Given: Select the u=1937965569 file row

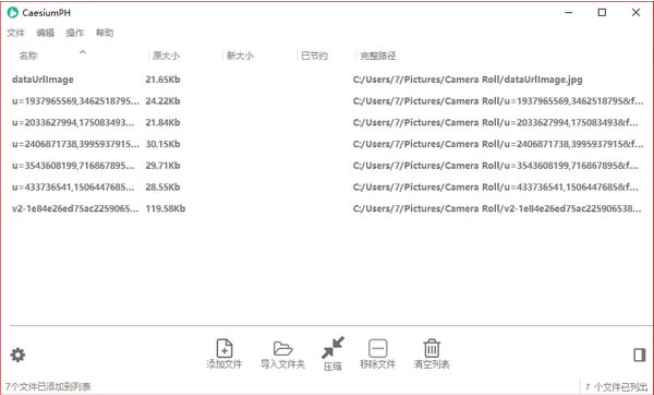Looking at the screenshot, I should tap(327, 101).
